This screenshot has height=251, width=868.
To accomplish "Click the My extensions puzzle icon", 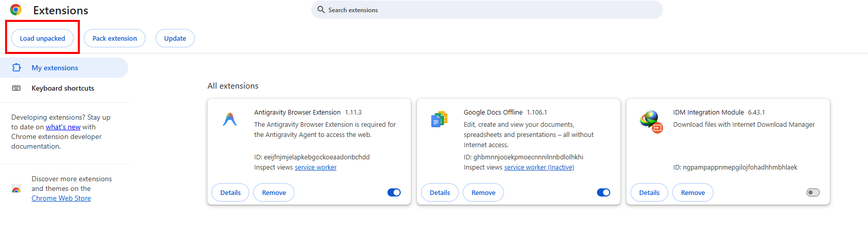I will (x=16, y=68).
